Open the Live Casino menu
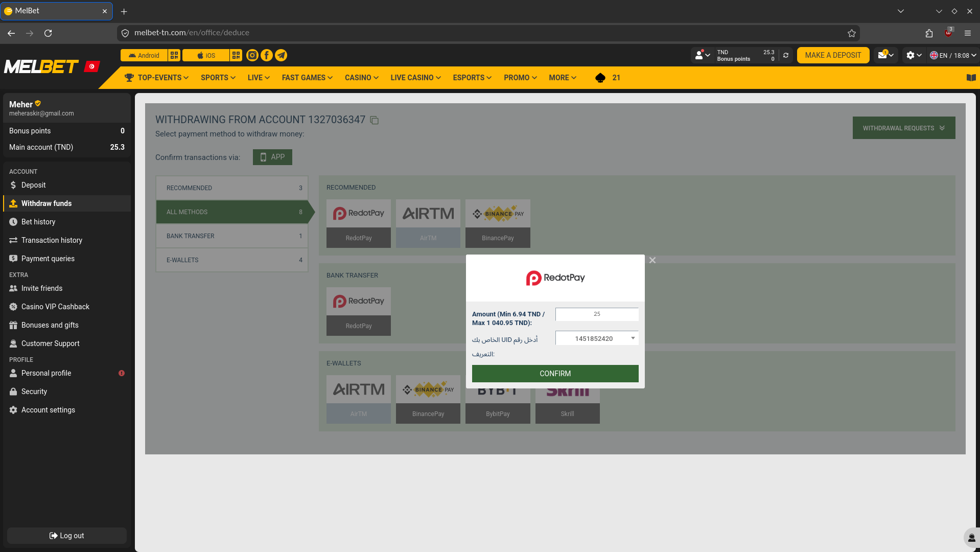 (x=415, y=78)
